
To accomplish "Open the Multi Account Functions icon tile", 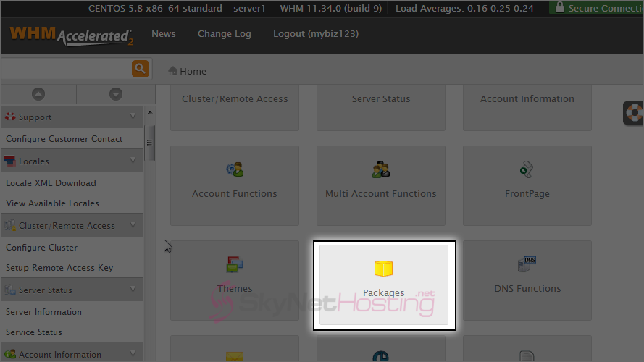I will pos(381,185).
